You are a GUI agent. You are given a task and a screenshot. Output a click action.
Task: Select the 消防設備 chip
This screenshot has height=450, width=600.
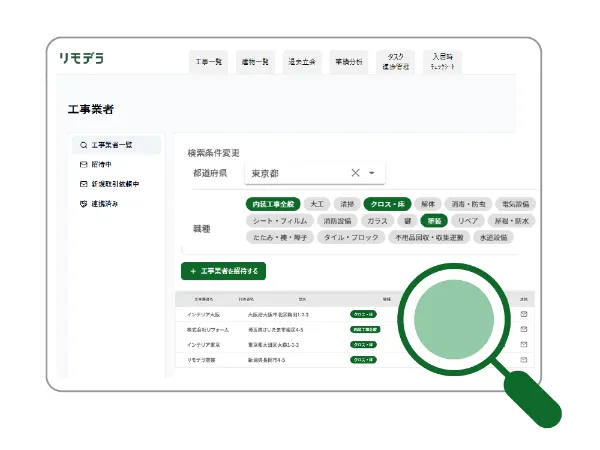337,221
